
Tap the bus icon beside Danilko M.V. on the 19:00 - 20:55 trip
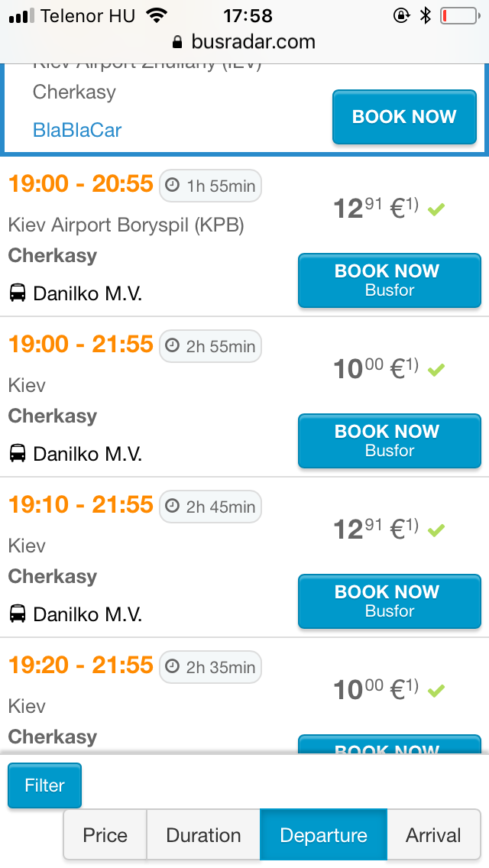click(x=18, y=293)
